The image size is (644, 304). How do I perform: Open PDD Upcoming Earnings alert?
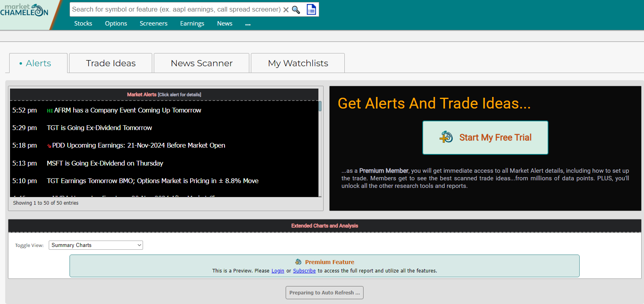coord(139,145)
